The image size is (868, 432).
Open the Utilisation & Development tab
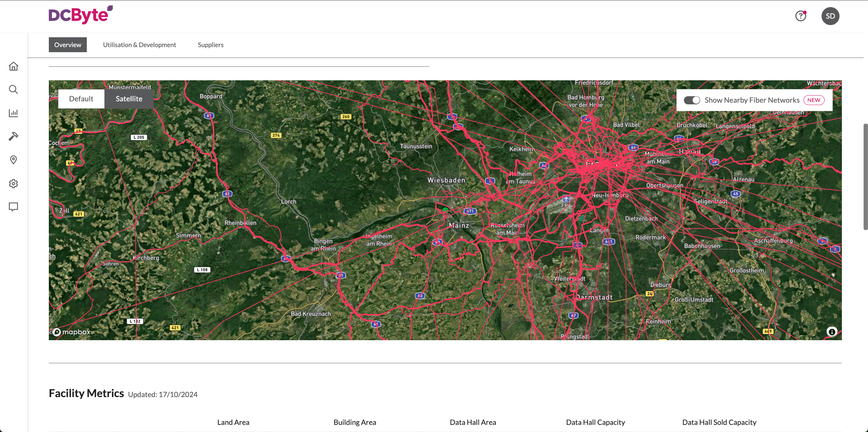pyautogui.click(x=139, y=44)
